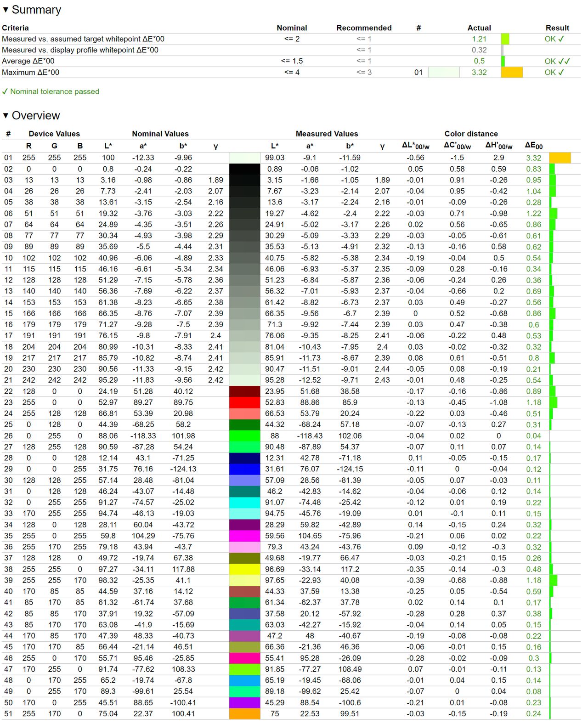This screenshot has height=724, width=588.
Task: Click the pure green swatch in row 26
Action: click(x=244, y=436)
